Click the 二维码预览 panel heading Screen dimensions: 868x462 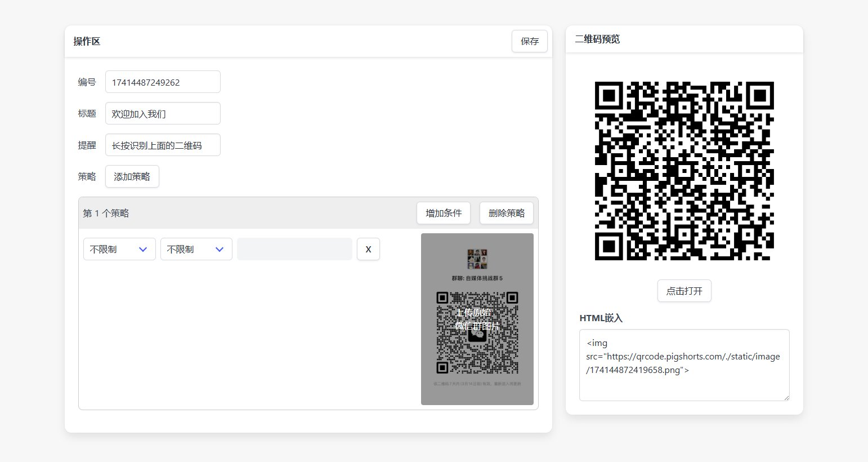click(597, 39)
